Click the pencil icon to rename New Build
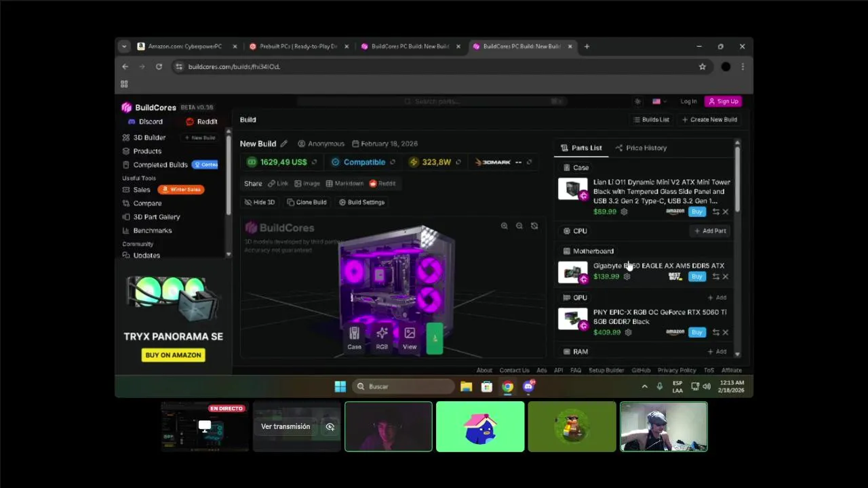This screenshot has width=868, height=488. [284, 144]
